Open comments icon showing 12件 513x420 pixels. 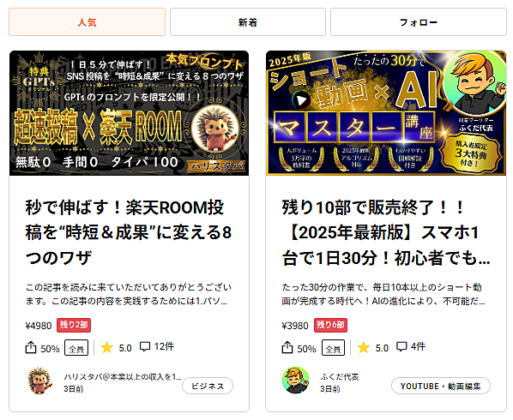click(145, 346)
